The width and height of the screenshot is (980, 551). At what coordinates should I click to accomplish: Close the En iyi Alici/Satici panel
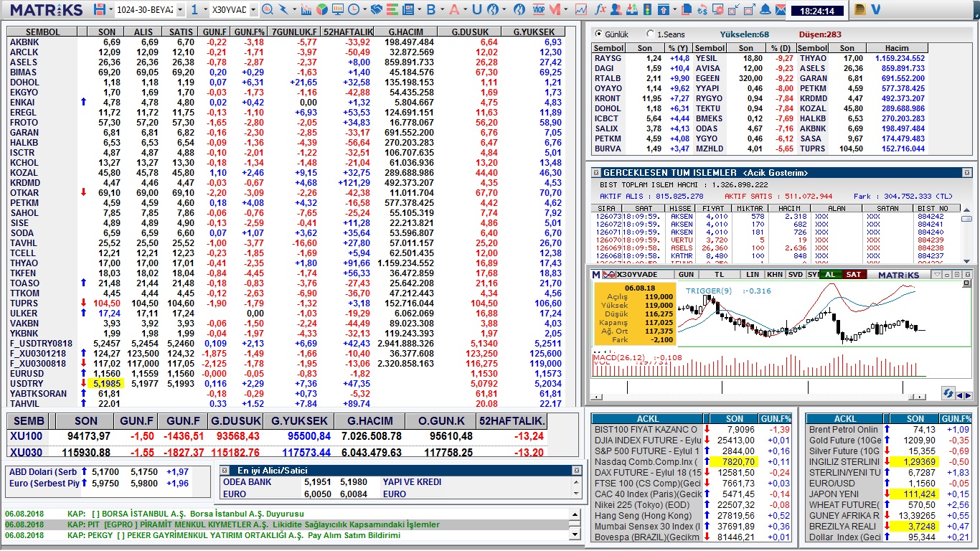(x=576, y=470)
